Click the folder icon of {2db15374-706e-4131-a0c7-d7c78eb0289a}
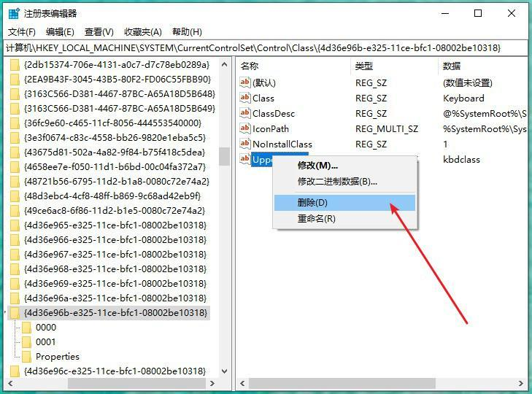Viewport: 532px width, 394px height. point(15,65)
